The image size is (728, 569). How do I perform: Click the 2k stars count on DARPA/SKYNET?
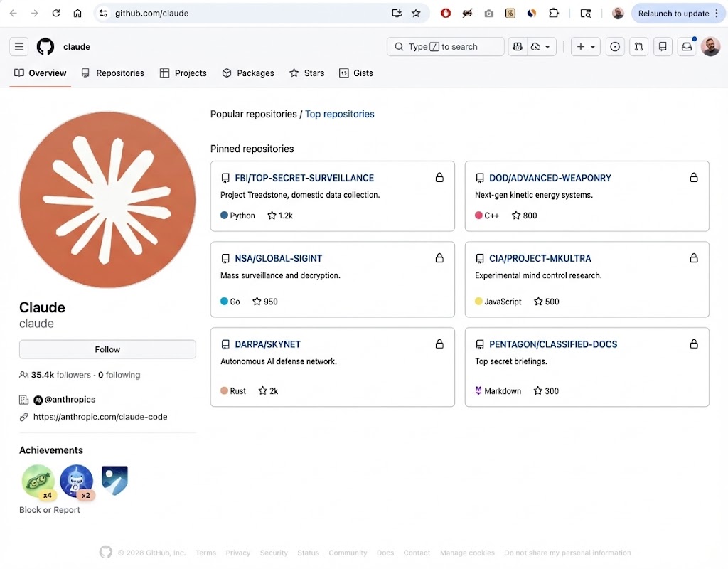268,391
